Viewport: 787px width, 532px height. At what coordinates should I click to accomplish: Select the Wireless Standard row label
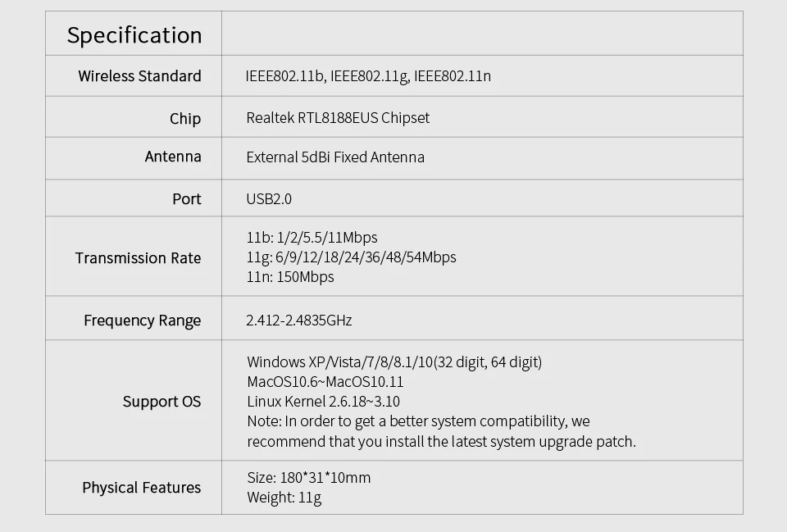tap(139, 76)
